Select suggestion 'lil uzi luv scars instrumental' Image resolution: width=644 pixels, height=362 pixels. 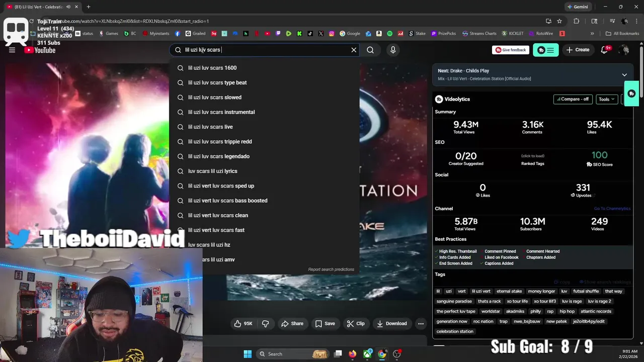coord(265,112)
